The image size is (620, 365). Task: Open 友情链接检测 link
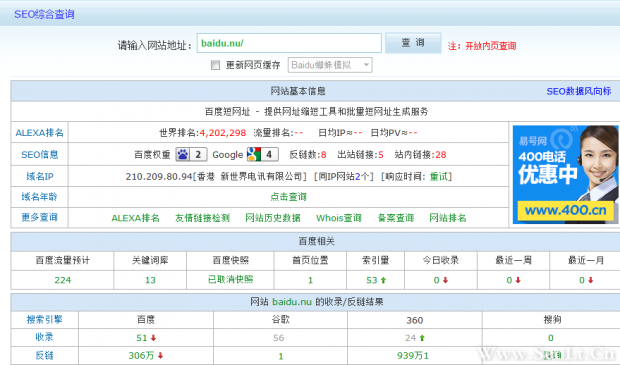point(202,218)
